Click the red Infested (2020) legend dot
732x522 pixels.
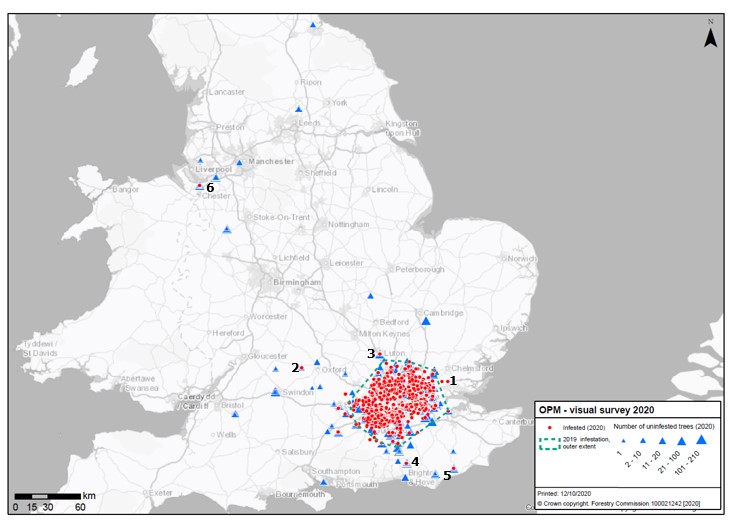tap(549, 427)
